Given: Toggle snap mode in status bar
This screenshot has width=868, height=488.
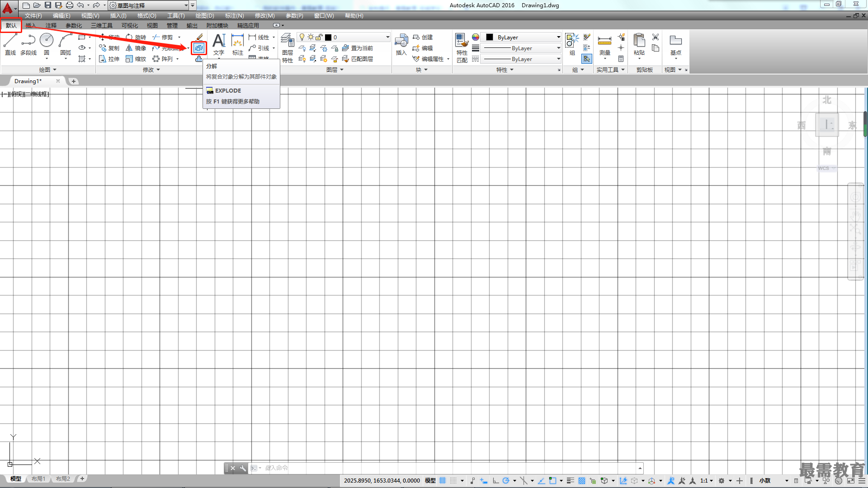Looking at the screenshot, I should pyautogui.click(x=453, y=481).
